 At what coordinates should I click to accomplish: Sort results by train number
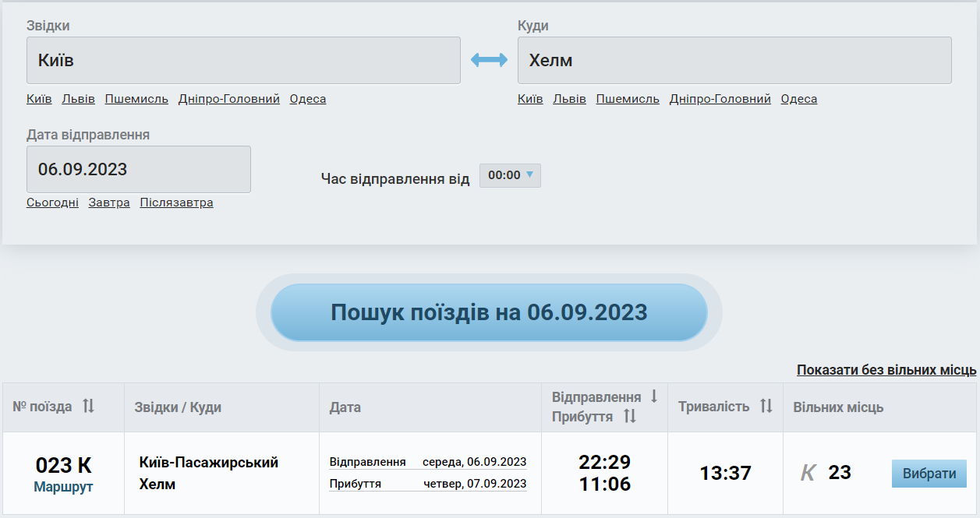88,407
